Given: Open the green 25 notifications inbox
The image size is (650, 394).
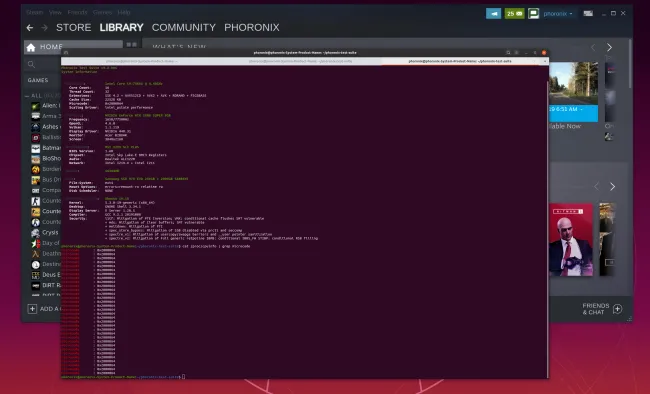Looking at the screenshot, I should pyautogui.click(x=514, y=14).
